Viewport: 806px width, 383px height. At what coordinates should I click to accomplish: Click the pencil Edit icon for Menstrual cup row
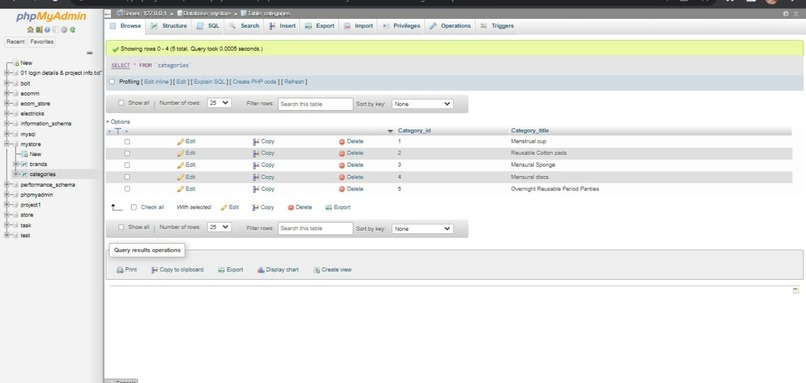[180, 141]
